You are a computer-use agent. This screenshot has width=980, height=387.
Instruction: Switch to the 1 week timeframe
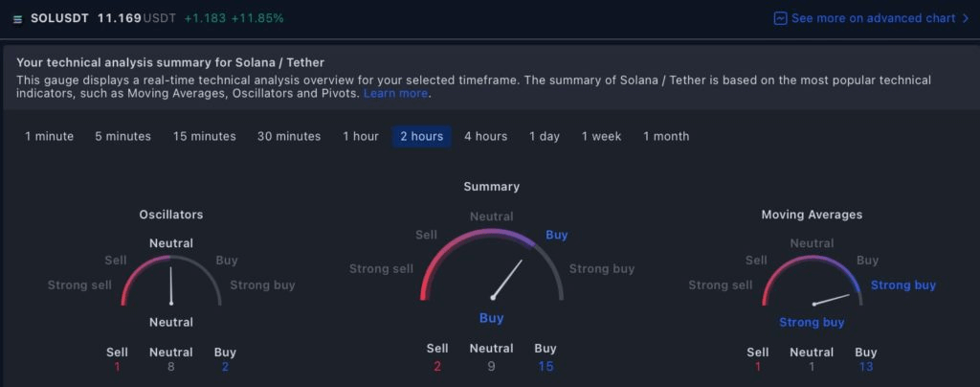(x=601, y=136)
